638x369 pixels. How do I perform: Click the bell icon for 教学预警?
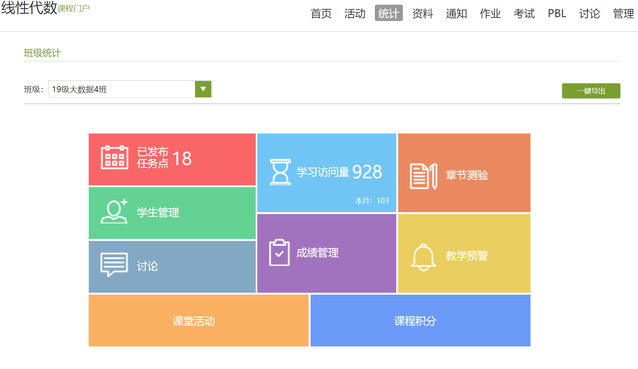(x=423, y=257)
